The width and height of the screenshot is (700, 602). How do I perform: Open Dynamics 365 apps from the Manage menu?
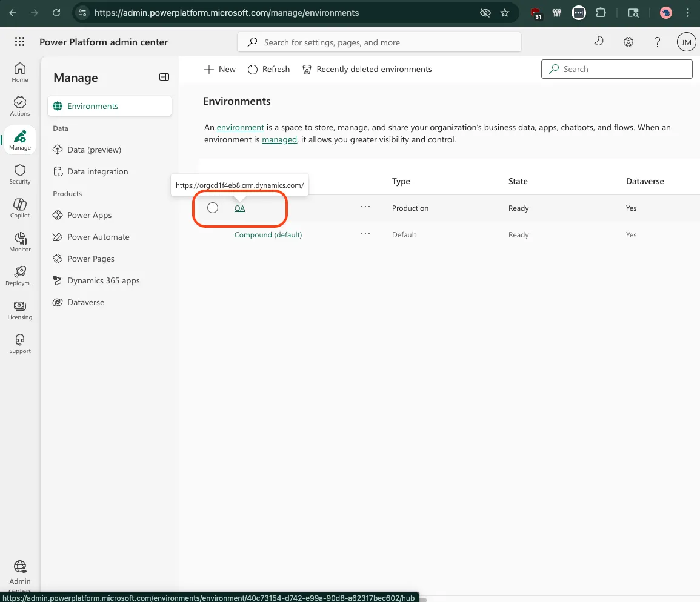(103, 280)
